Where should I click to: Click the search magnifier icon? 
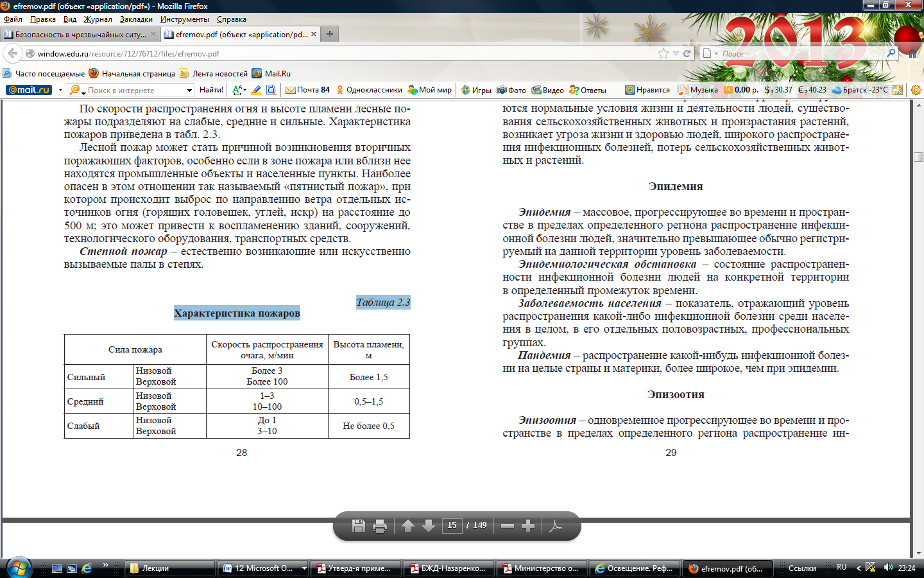891,53
